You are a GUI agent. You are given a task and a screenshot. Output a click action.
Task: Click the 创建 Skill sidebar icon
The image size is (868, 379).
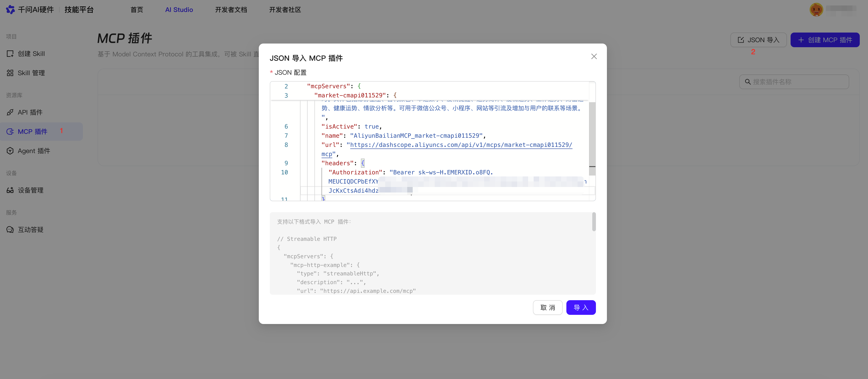click(10, 54)
